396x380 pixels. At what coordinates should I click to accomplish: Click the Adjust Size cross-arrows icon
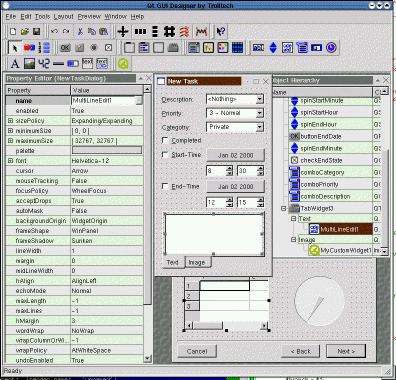pos(123,32)
